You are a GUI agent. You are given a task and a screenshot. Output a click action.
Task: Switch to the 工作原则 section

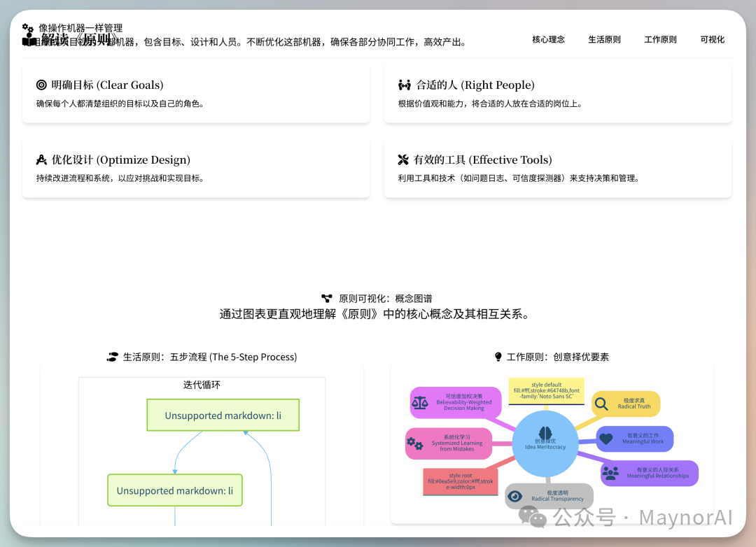click(x=660, y=40)
